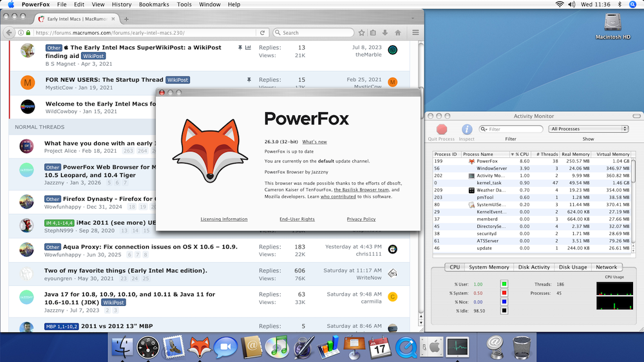644x362 pixels.
Task: Open Pages ink pen icon in Dock
Action: click(303, 348)
